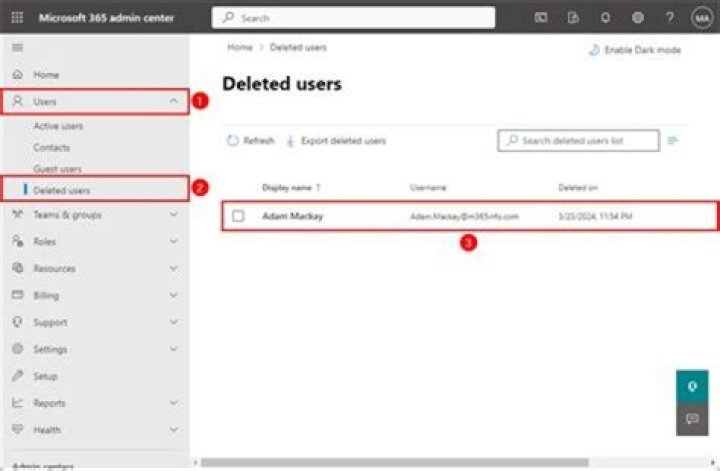Open the feedback chat button
Screen dimensions: 720x471
click(x=692, y=419)
